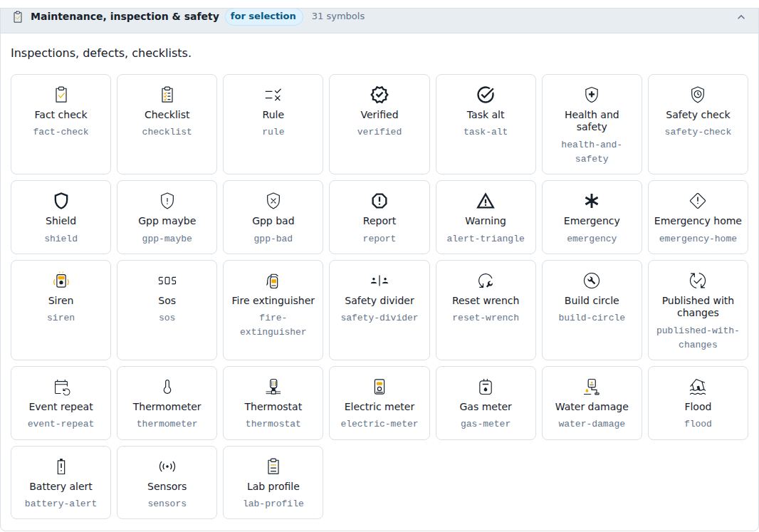Click the Gpp bad shield icon

[273, 200]
